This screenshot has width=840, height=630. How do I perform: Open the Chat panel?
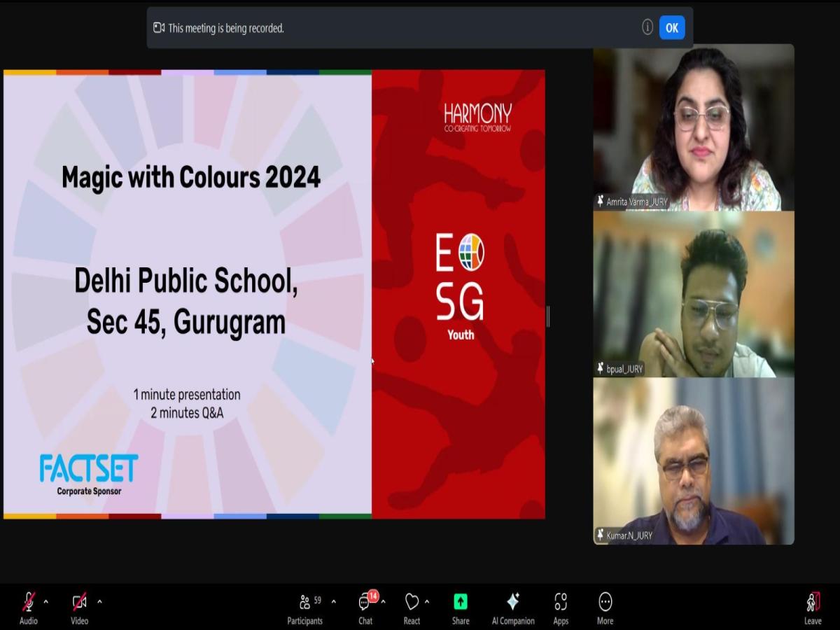click(365, 608)
